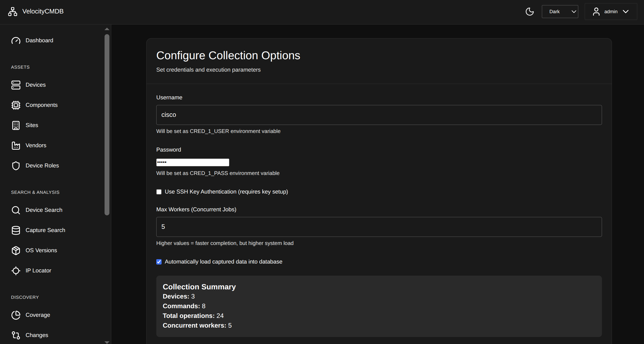
Task: Open the Changes sidebar link
Action: click(37, 335)
